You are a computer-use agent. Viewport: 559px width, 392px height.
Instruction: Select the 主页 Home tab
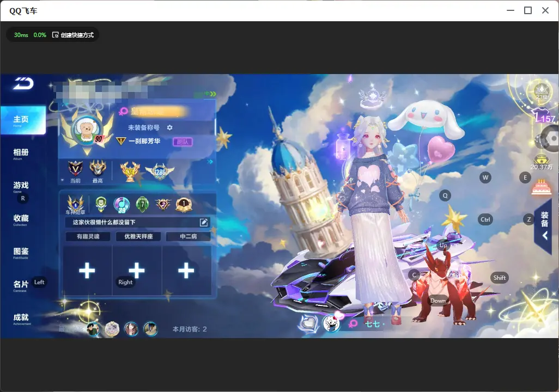[22, 120]
